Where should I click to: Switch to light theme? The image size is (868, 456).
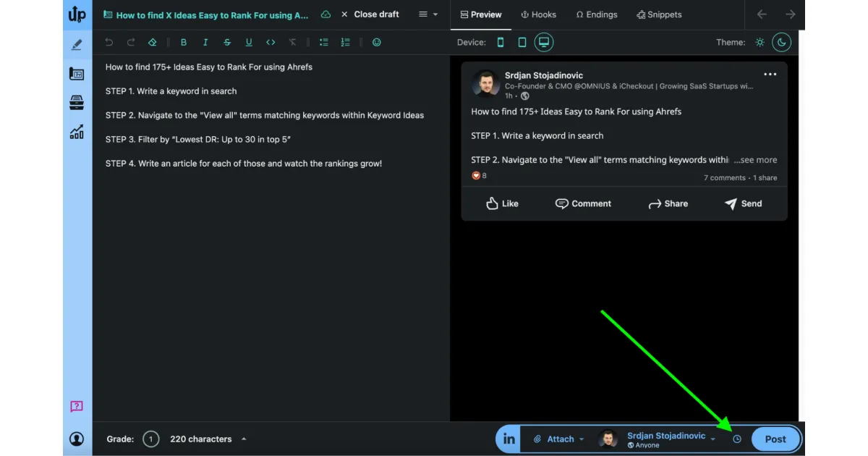(x=759, y=43)
